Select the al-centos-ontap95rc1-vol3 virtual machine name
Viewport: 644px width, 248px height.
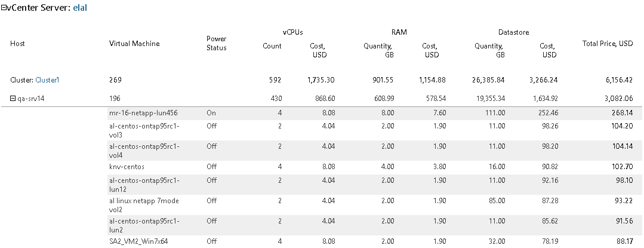(144, 130)
